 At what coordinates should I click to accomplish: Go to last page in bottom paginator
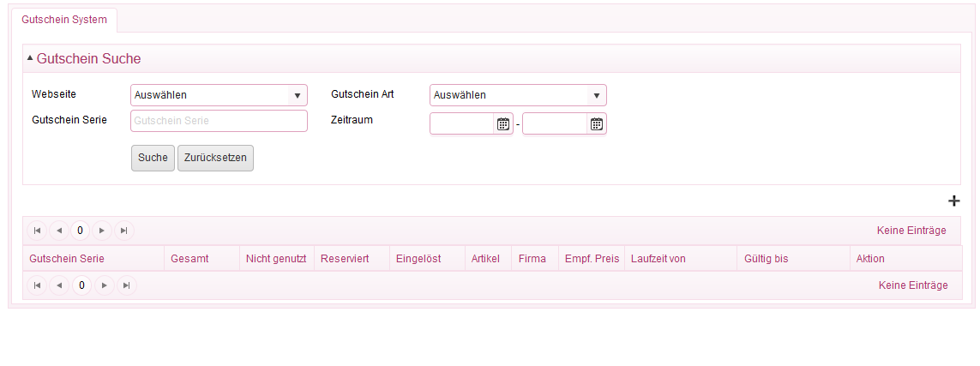click(126, 285)
